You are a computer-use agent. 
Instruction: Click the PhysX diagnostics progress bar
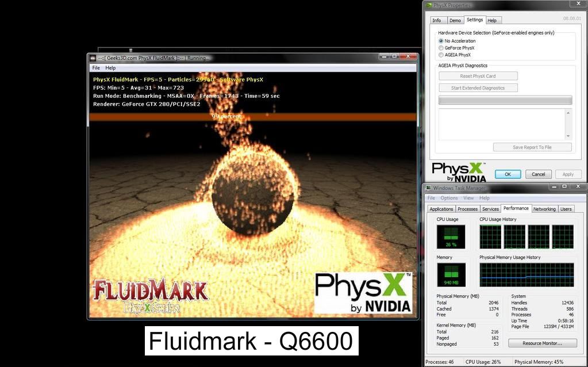coord(505,100)
